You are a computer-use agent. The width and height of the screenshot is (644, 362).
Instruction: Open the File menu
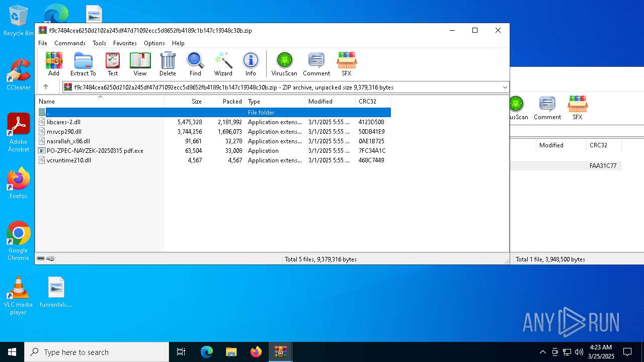43,43
